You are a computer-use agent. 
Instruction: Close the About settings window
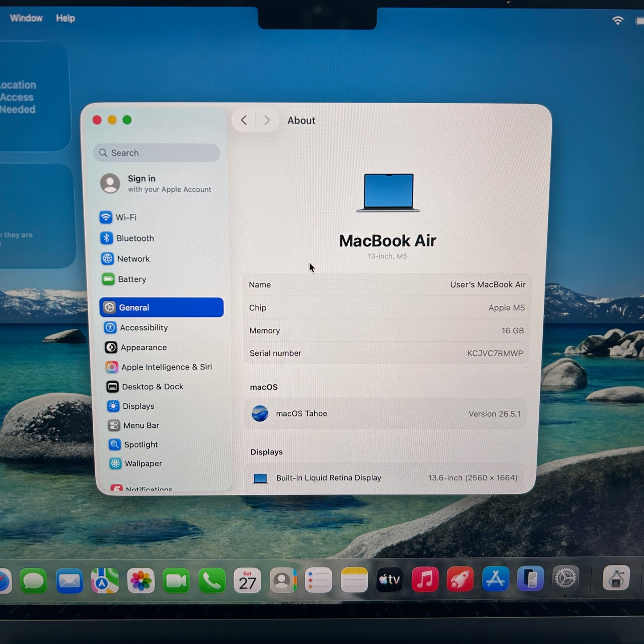coord(97,120)
